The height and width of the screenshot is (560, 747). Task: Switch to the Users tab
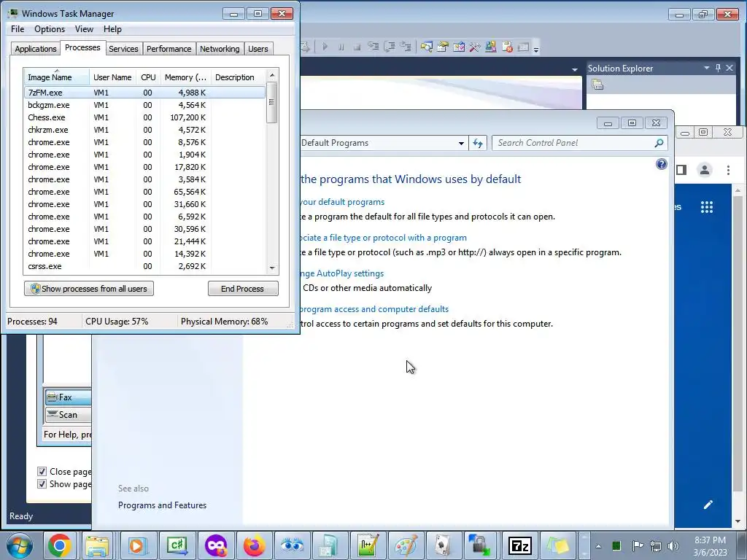point(258,49)
